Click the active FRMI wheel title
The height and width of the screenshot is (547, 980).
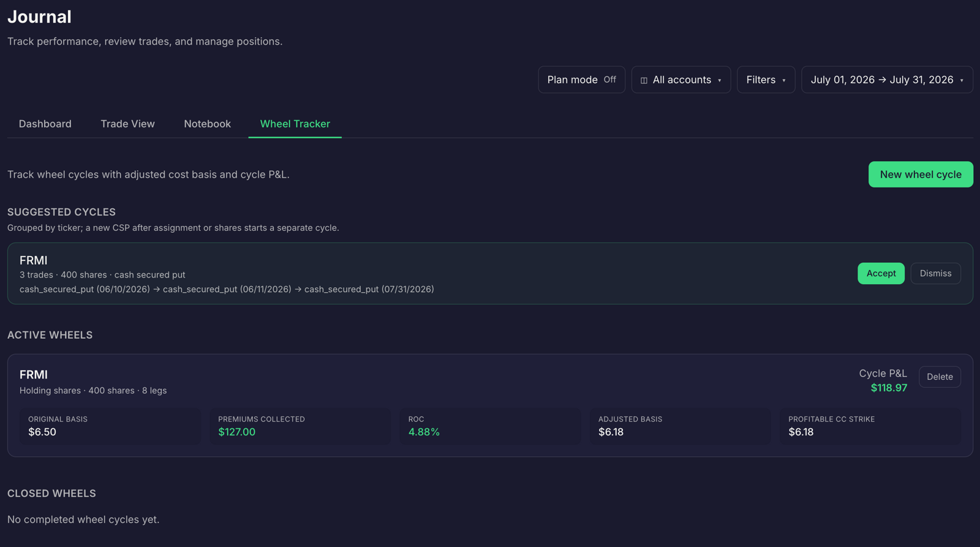pyautogui.click(x=34, y=374)
